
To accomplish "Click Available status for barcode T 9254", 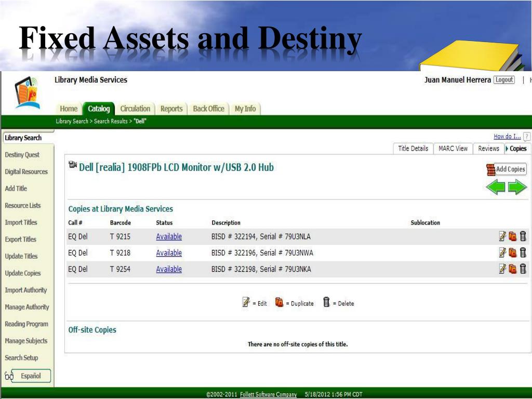I will click(169, 269).
